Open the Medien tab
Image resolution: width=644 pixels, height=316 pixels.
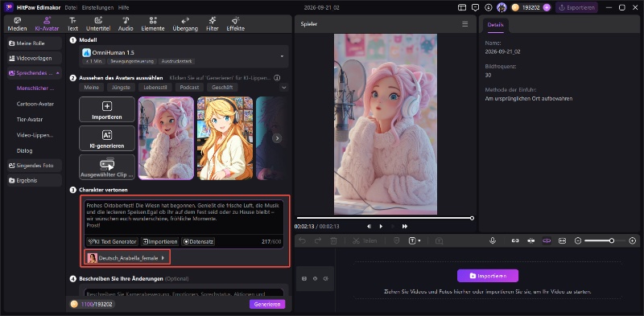[17, 24]
